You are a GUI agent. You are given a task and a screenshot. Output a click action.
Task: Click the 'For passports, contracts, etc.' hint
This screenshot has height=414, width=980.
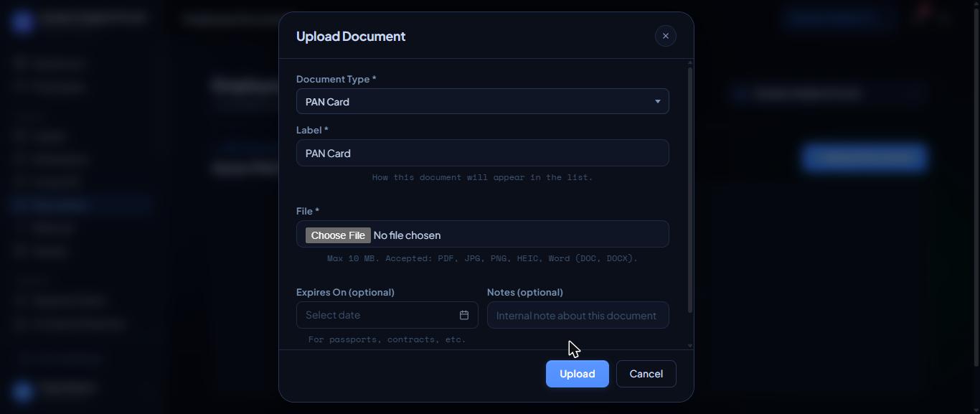click(x=387, y=339)
